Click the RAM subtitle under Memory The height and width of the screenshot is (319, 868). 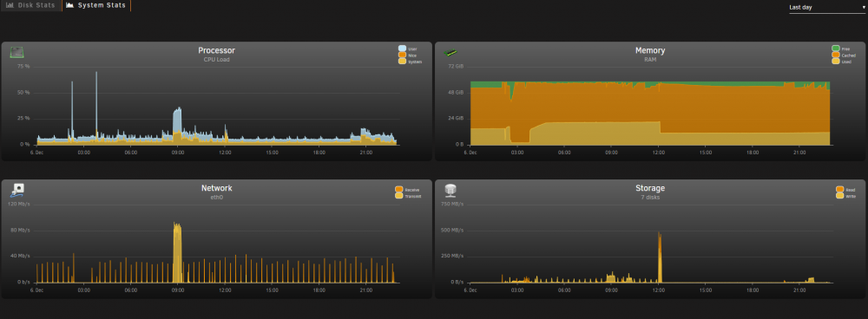coord(650,59)
